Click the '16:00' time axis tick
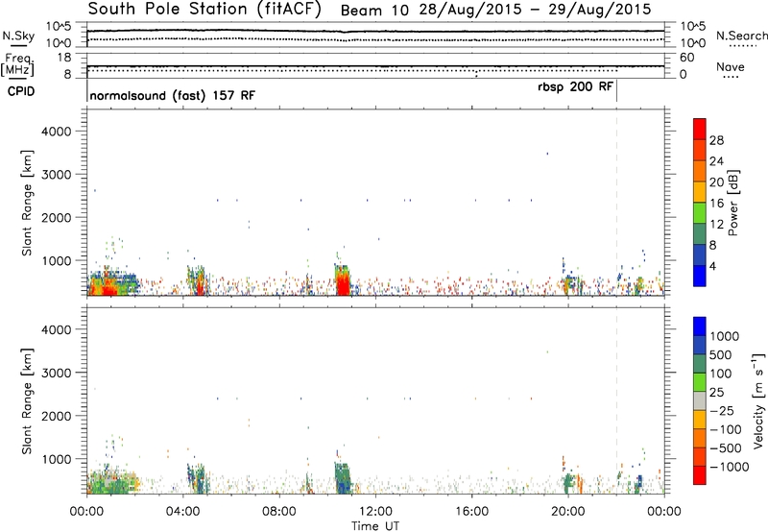Image resolution: width=768 pixels, height=532 pixels. pos(471,512)
